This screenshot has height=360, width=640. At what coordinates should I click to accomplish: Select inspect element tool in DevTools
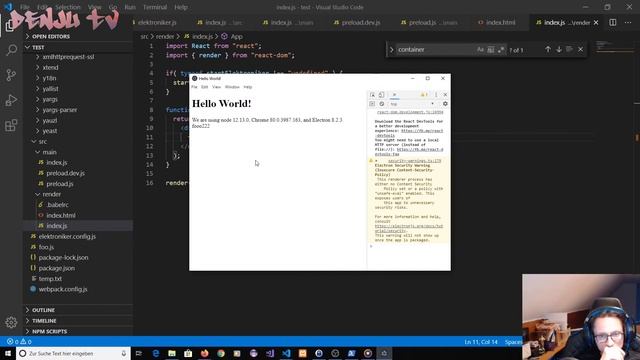pos(372,95)
